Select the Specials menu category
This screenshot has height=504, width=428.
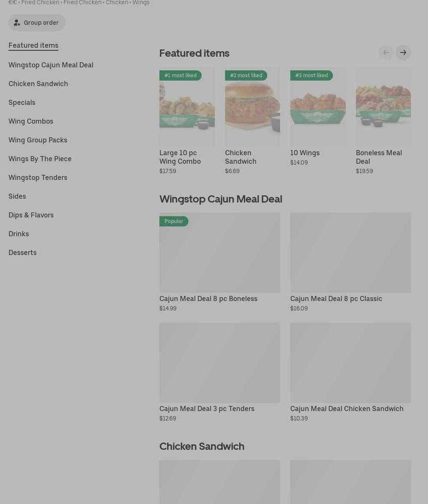(x=22, y=102)
